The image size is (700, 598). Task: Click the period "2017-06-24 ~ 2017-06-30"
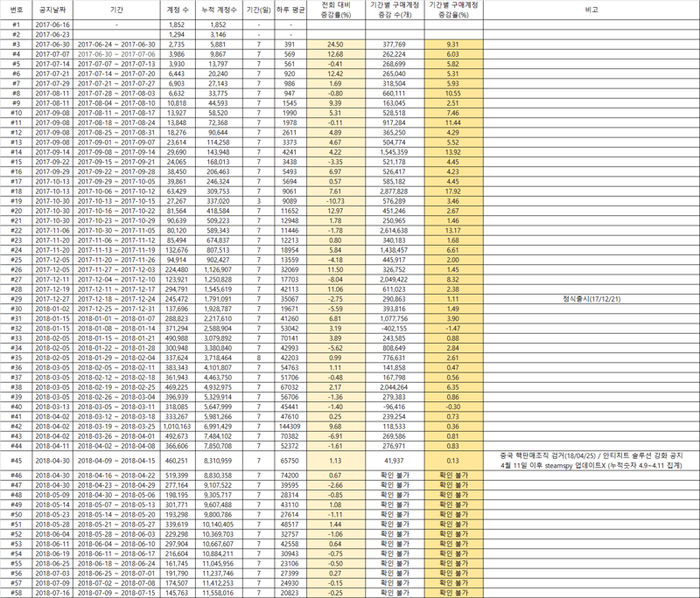116,45
